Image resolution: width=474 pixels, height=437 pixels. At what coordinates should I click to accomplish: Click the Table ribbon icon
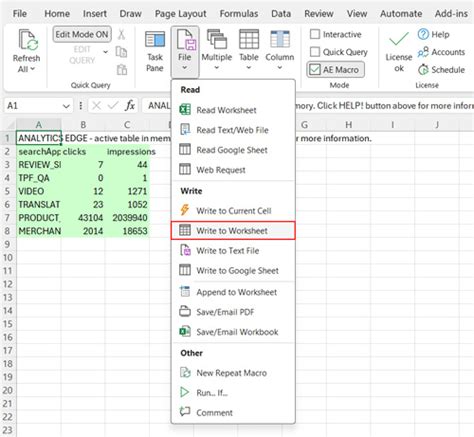[249, 39]
